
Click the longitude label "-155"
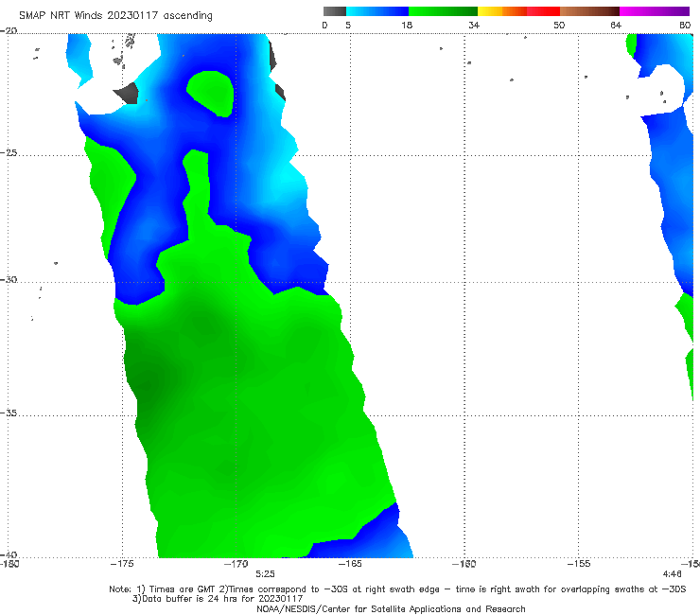579,564
